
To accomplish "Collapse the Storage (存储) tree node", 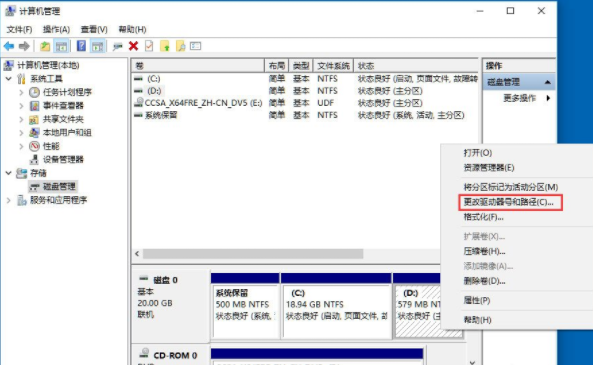I will pyautogui.click(x=9, y=173).
